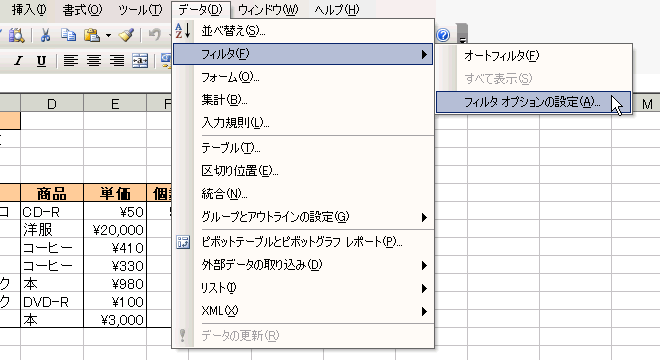This screenshot has height=360, width=660.
Task: Open toolbar options overflow button
Action: pos(462,34)
